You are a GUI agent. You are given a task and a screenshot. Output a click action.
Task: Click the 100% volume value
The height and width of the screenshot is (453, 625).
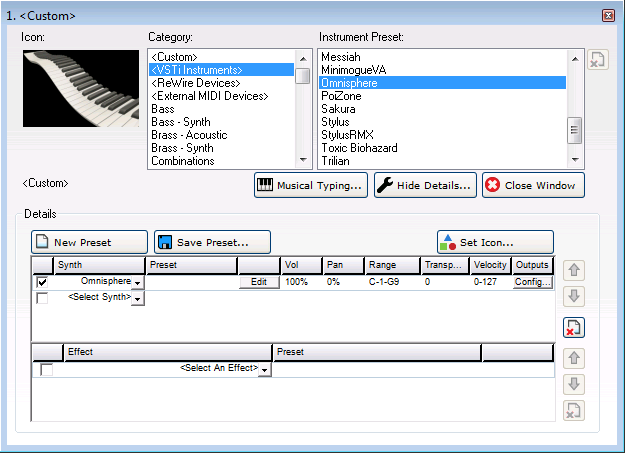(x=296, y=282)
